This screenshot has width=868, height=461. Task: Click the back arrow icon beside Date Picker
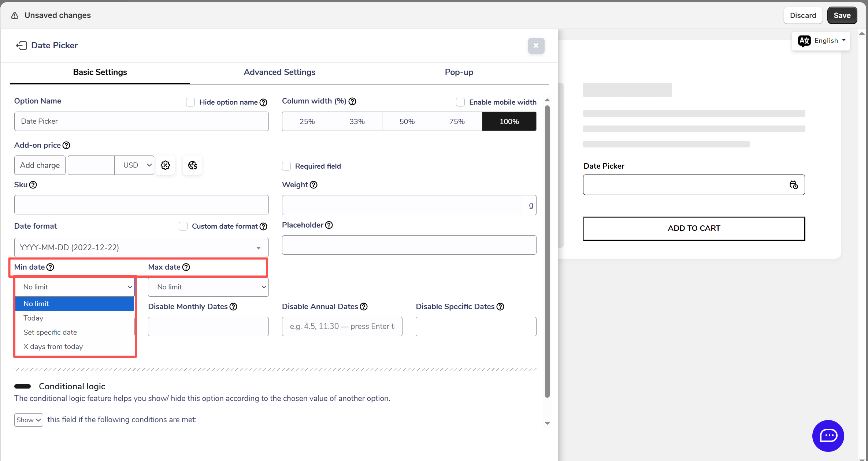click(21, 45)
